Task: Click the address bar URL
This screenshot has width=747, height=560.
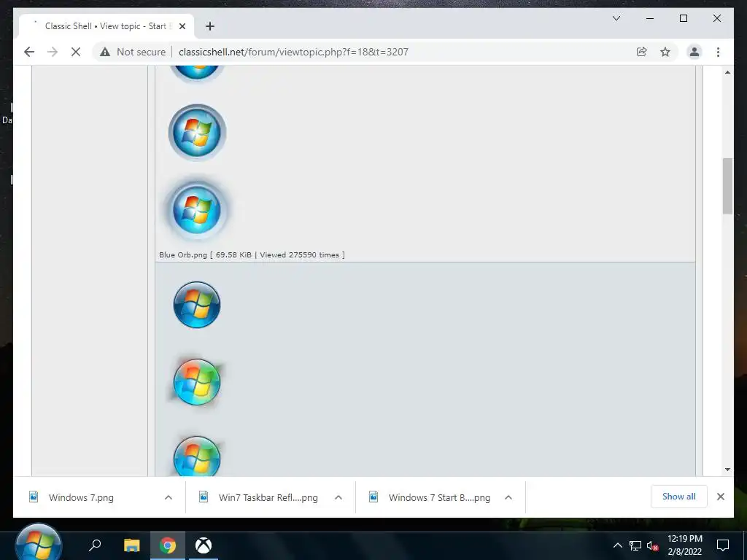Action: pyautogui.click(x=293, y=52)
